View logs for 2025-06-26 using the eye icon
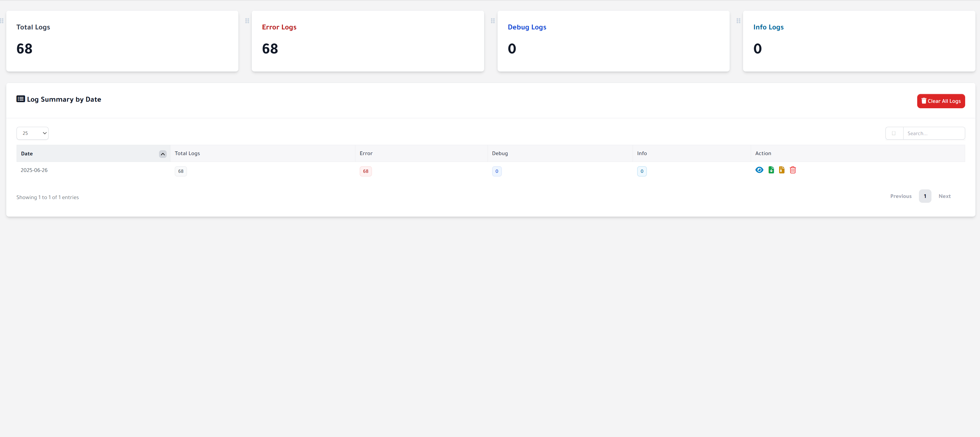The height and width of the screenshot is (437, 980). click(x=759, y=170)
